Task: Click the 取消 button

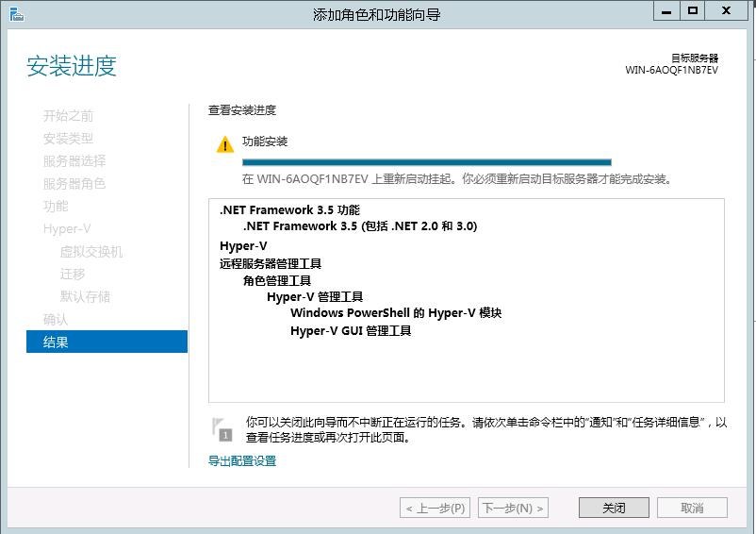Action: [692, 508]
